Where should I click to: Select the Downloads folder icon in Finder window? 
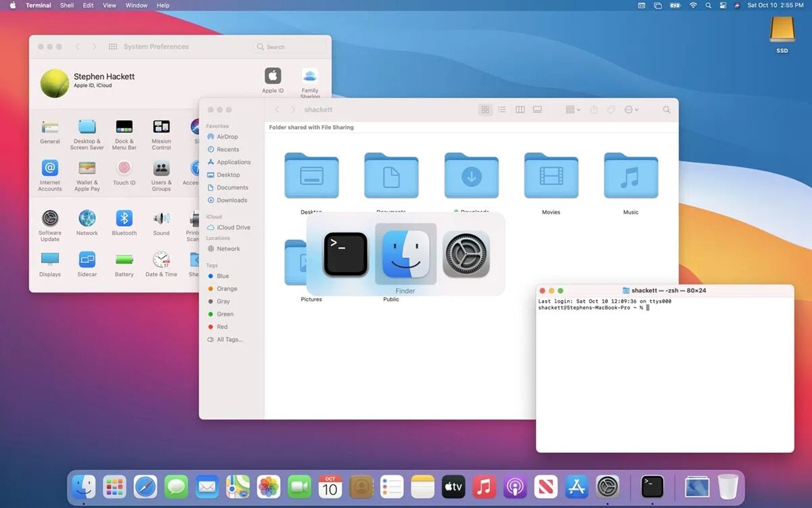click(471, 176)
